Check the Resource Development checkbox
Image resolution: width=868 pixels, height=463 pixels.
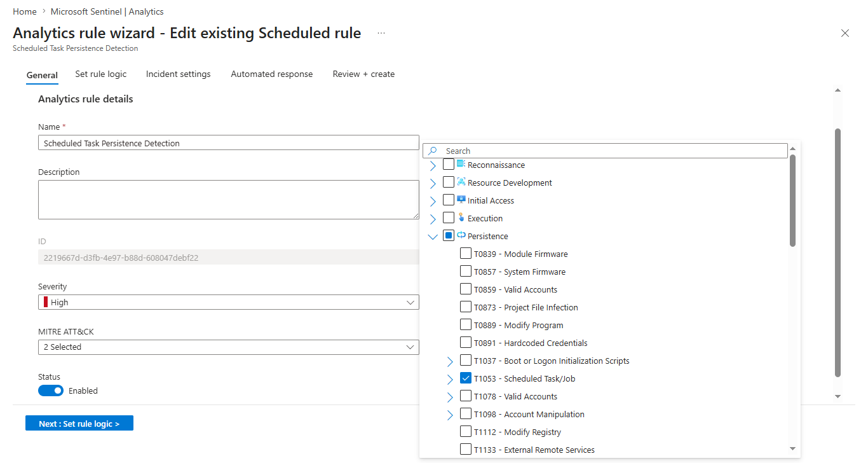[449, 183]
